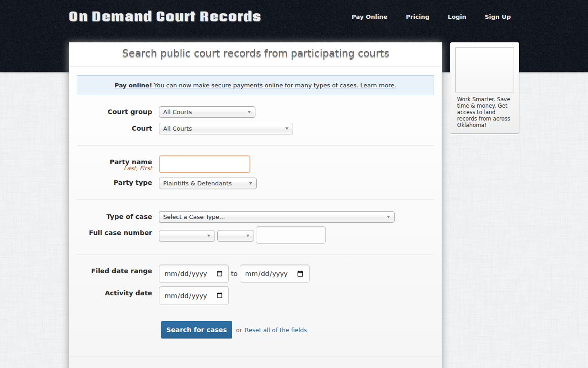Expand the Court group dropdown

207,112
